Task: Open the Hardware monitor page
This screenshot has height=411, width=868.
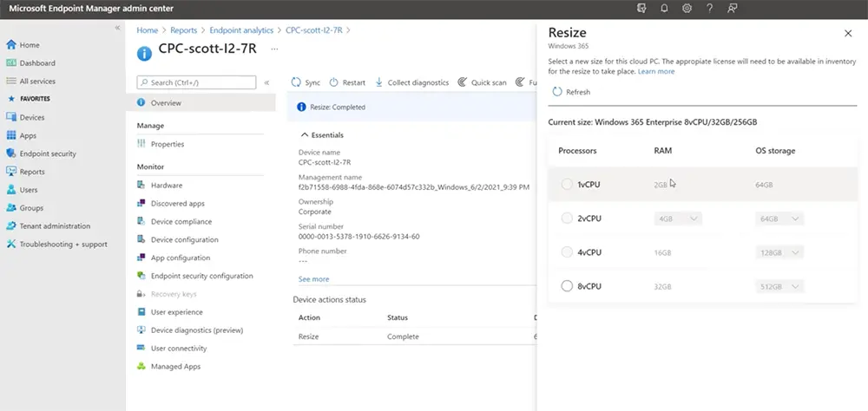Action: [166, 186]
